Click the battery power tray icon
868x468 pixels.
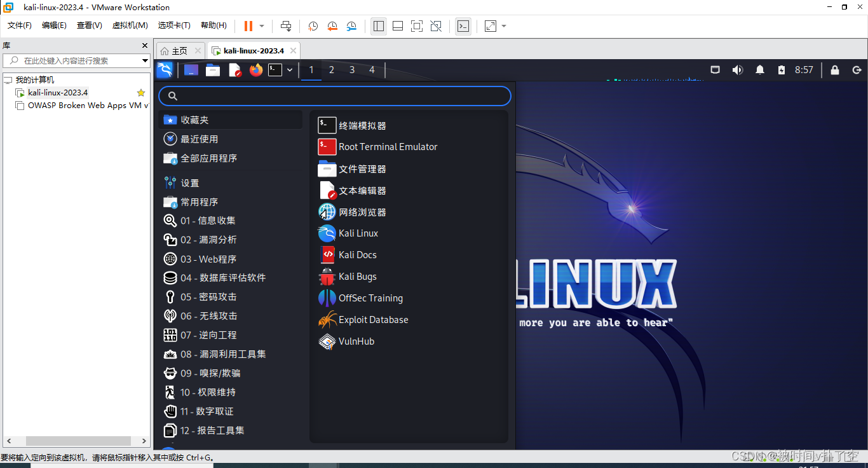tap(782, 70)
